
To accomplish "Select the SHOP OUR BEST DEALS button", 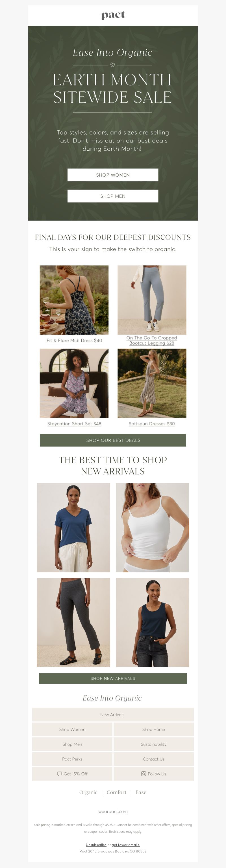I will point(113,440).
